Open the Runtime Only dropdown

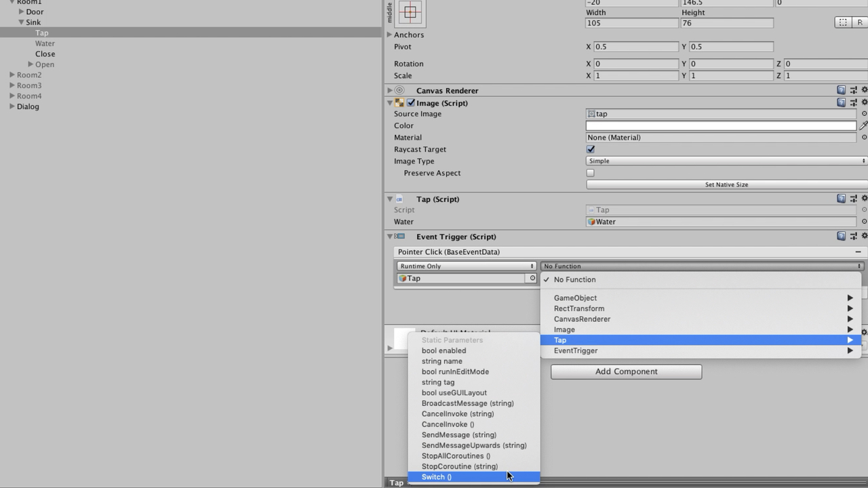click(x=466, y=266)
